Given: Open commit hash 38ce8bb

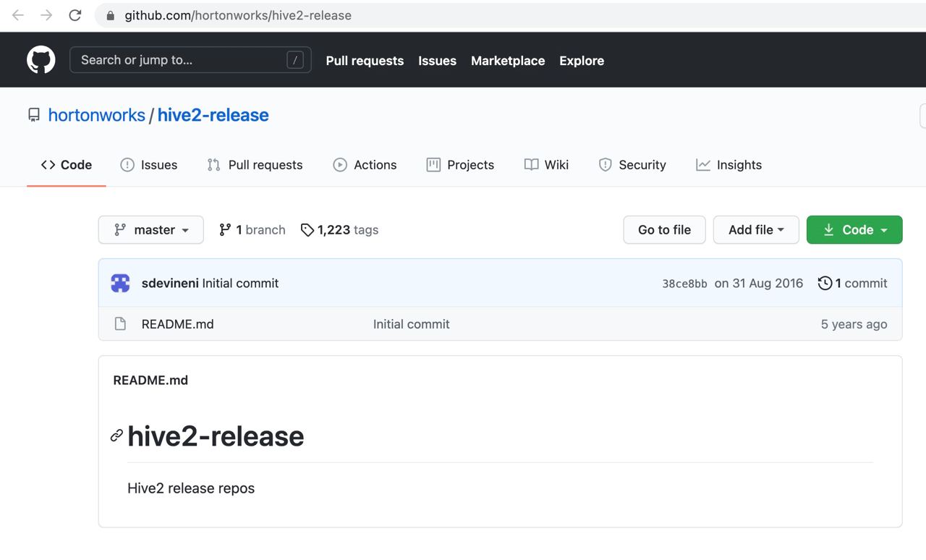Looking at the screenshot, I should pyautogui.click(x=684, y=284).
